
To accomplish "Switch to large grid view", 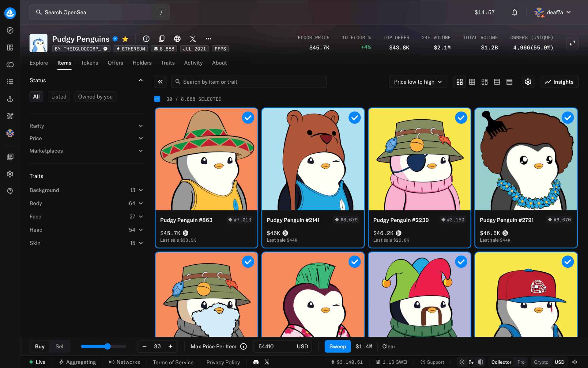I will click(x=459, y=82).
